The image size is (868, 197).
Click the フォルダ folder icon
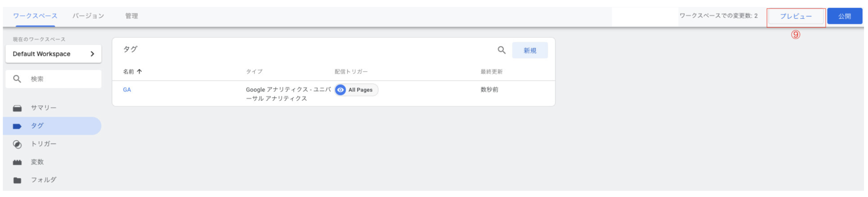(x=17, y=180)
